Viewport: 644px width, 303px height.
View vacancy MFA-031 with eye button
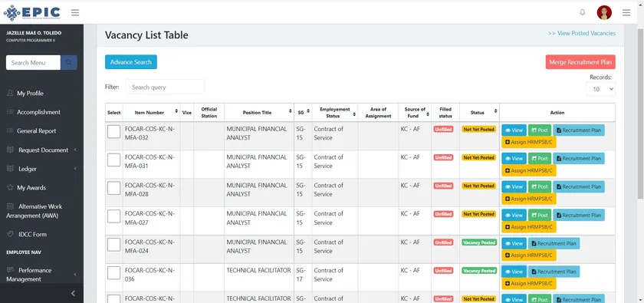coord(514,159)
